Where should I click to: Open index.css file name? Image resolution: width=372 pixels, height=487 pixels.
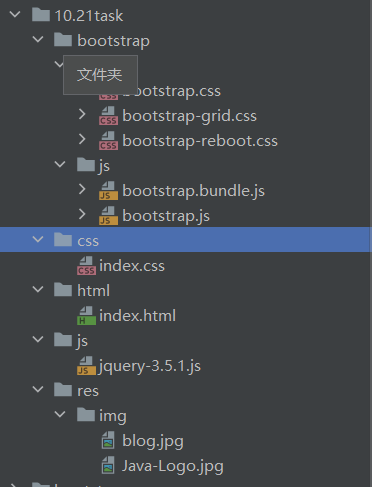point(132,266)
